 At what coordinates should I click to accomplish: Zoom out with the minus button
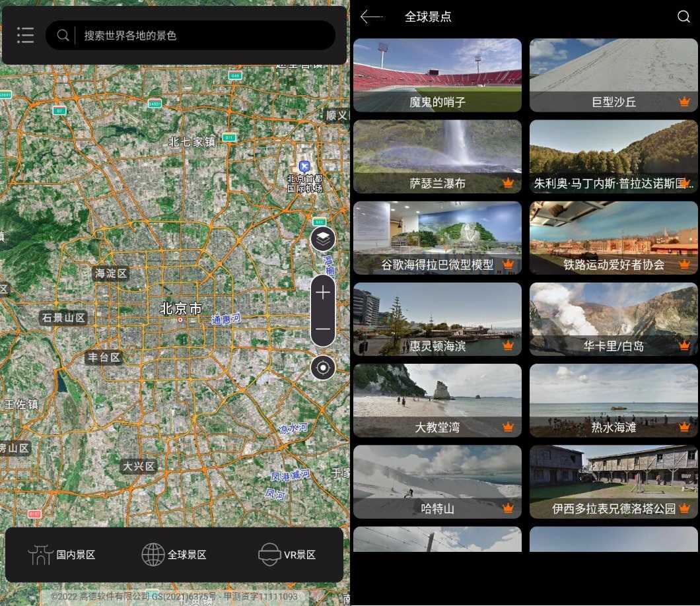point(323,329)
